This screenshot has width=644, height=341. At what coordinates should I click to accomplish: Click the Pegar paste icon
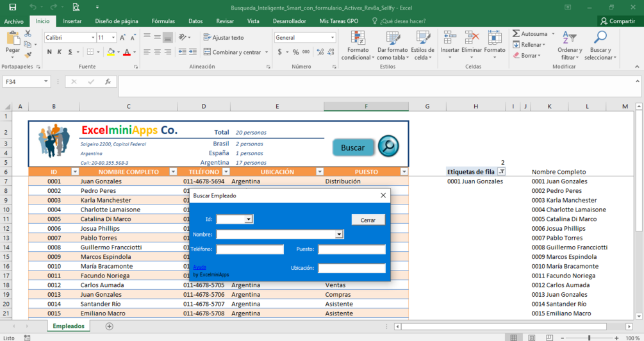click(13, 38)
